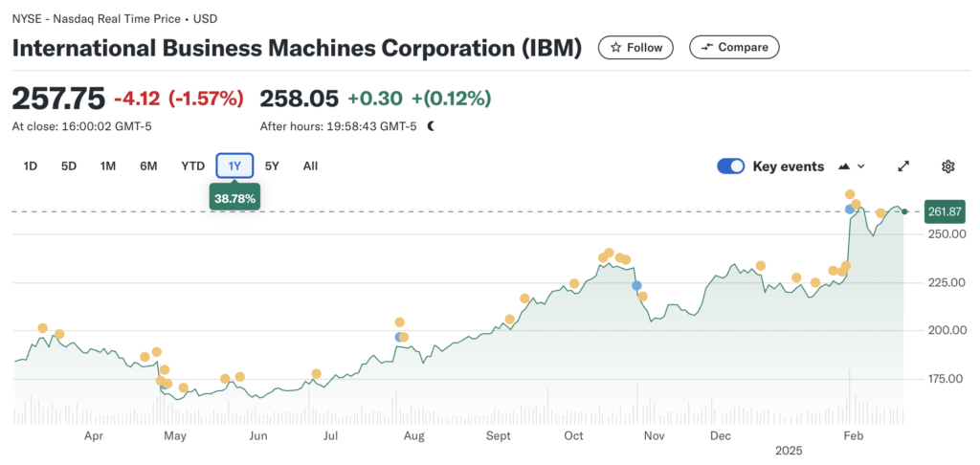The width and height of the screenshot is (980, 465).
Task: Click the after-hours moon icon
Action: click(x=431, y=125)
